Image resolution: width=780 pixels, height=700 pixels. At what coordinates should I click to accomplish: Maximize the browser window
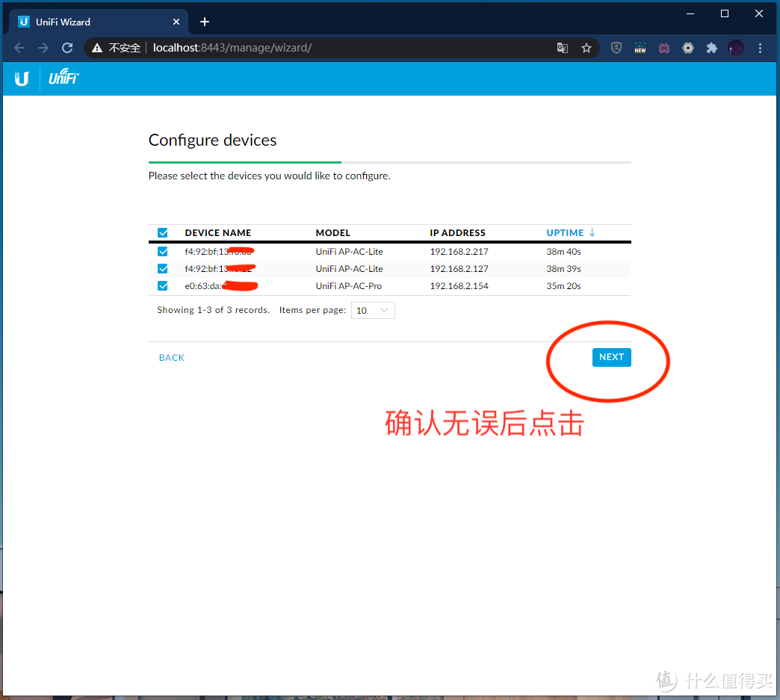click(x=725, y=14)
